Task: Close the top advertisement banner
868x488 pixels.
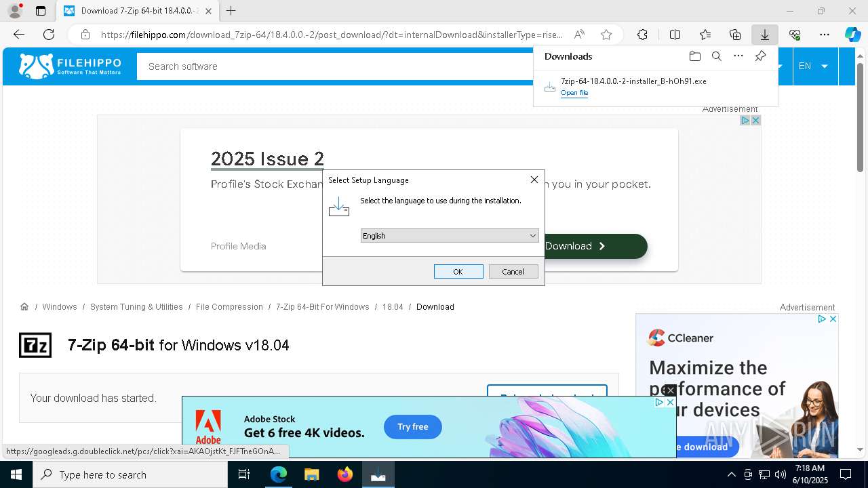Action: click(x=755, y=120)
